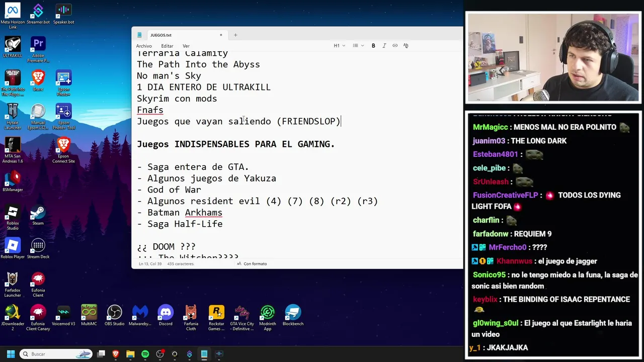Toggle italic formatting in Notepad toolbar
This screenshot has width=644, height=362.
tap(384, 46)
